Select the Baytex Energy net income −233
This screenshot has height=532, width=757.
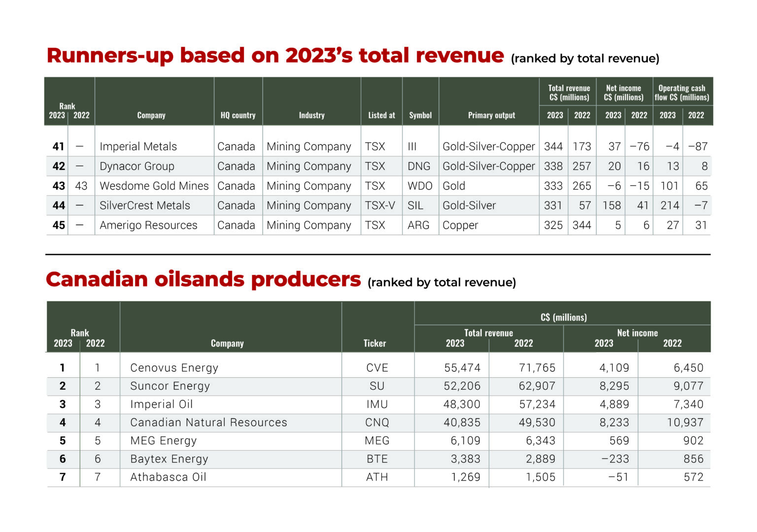[x=615, y=459]
